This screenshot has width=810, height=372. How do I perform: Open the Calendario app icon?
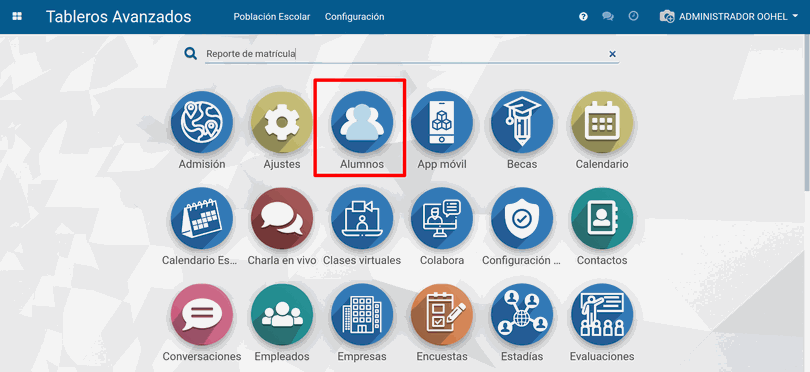coord(602,122)
